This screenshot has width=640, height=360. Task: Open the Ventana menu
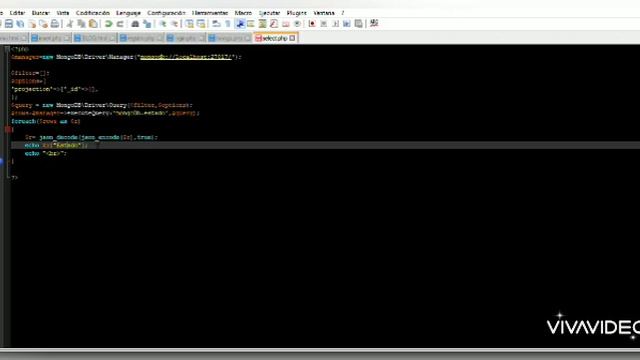pos(324,13)
